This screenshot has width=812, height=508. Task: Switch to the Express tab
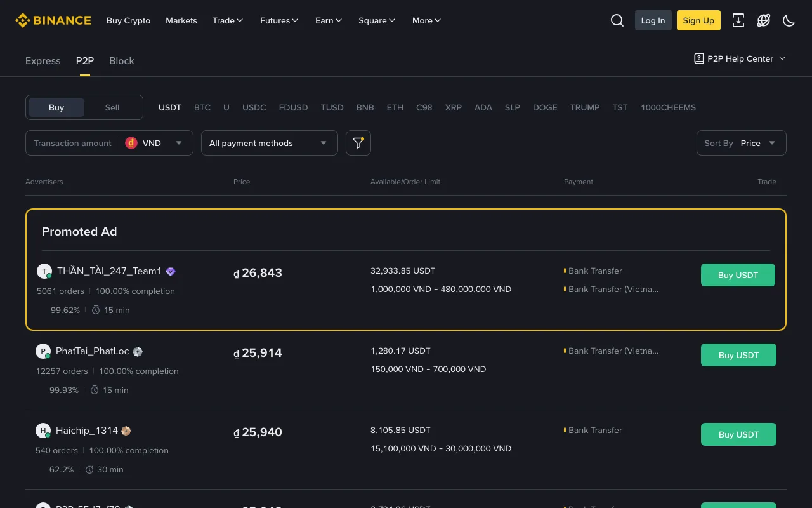[x=43, y=61]
